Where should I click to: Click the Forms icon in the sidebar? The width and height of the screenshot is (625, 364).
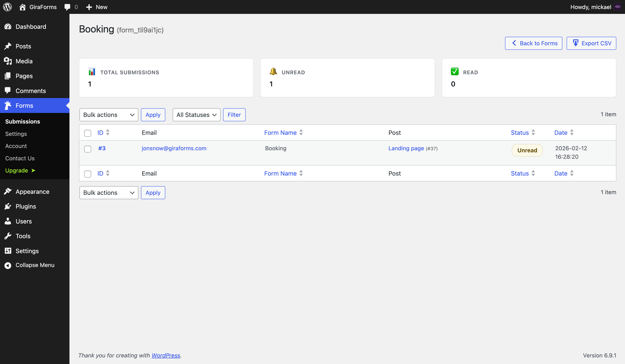point(8,105)
